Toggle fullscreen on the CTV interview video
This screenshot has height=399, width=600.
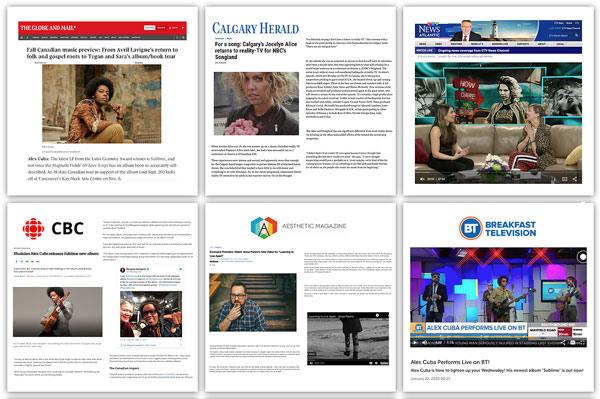(564, 179)
